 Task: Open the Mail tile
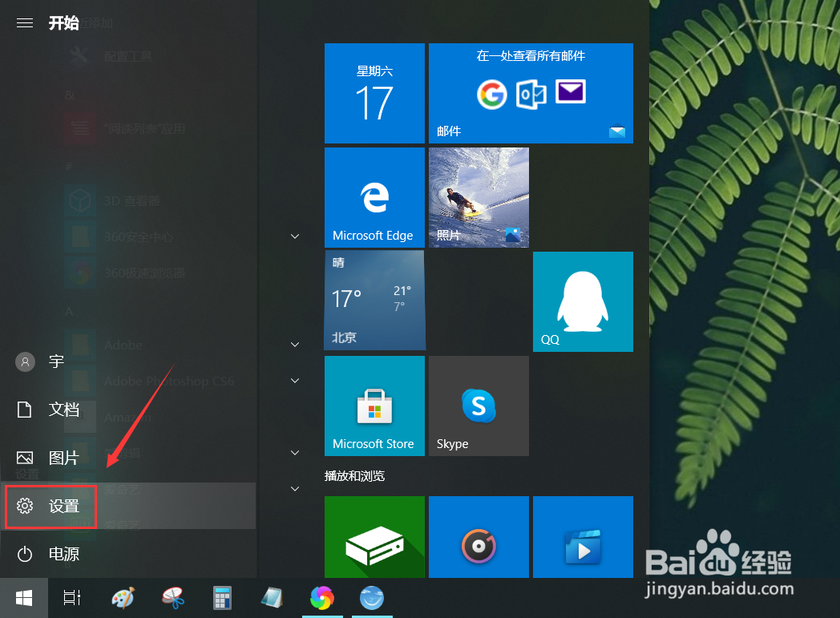531,93
